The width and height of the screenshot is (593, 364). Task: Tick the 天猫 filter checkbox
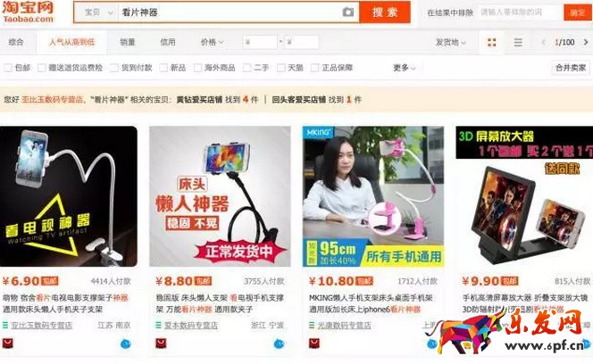(x=280, y=68)
